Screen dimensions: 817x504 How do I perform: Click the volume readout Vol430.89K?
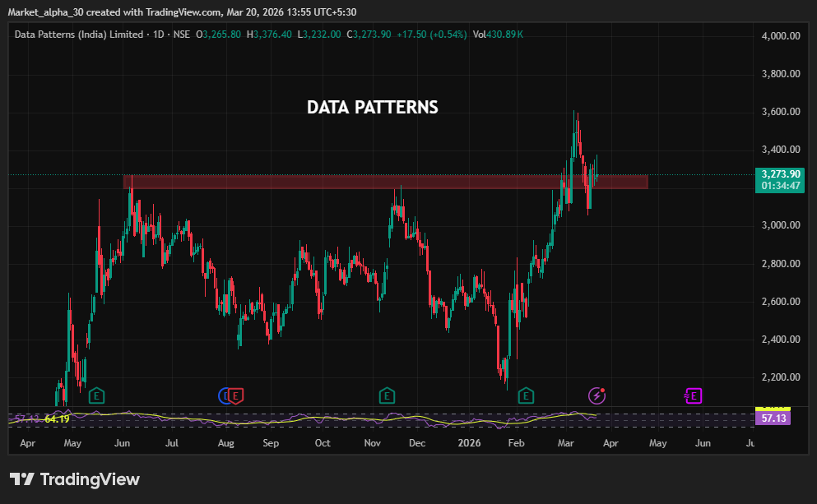[x=498, y=35]
